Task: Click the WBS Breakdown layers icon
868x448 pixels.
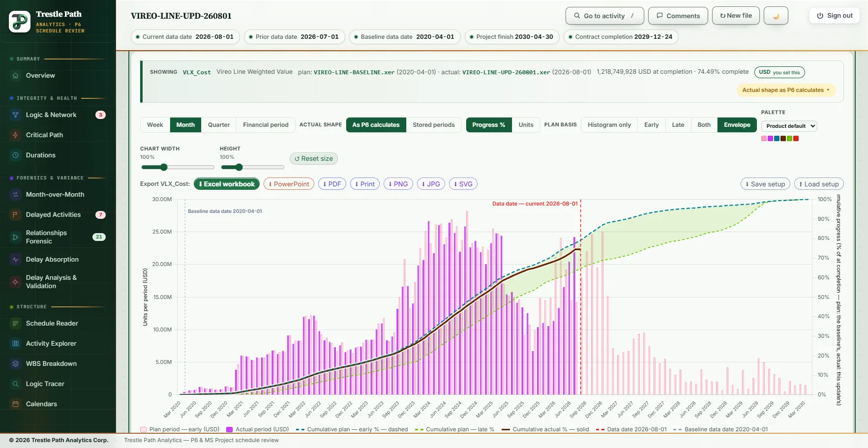Action: [x=15, y=364]
